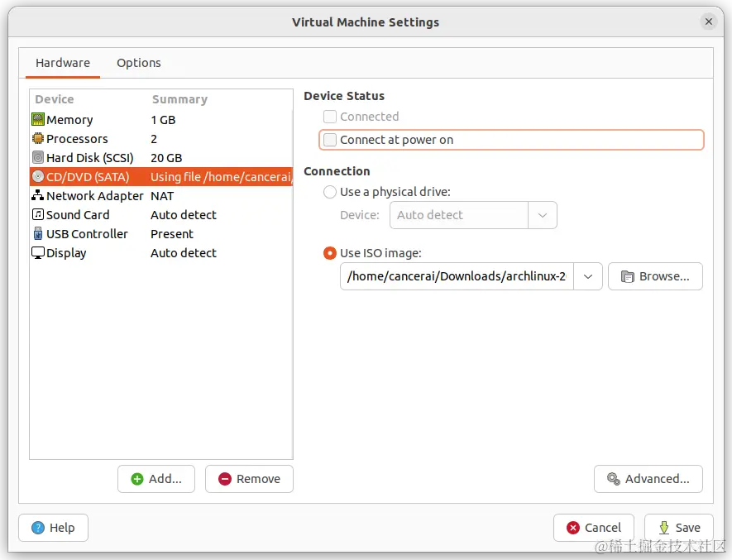Select Sound Card Auto detect summary
The image size is (732, 560).
(184, 215)
